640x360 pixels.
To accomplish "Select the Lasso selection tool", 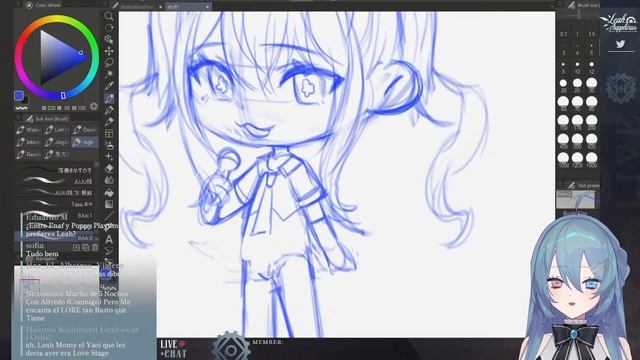I will pyautogui.click(x=109, y=62).
